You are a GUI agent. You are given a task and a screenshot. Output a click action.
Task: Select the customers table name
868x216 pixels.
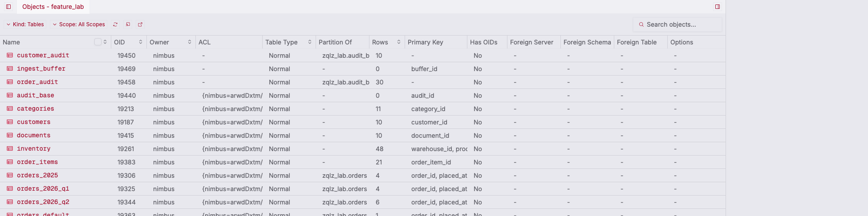34,122
